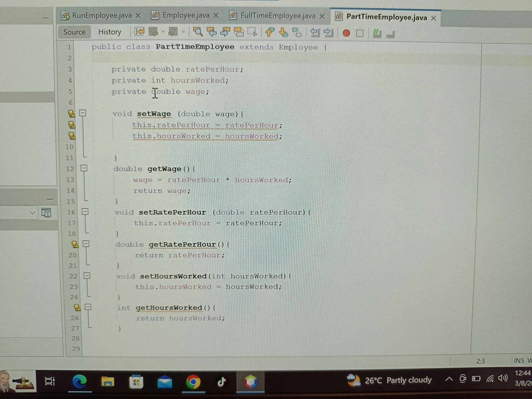The image size is (532, 399).
Task: Switch to Google Chrome on taskbar
Action: [193, 382]
